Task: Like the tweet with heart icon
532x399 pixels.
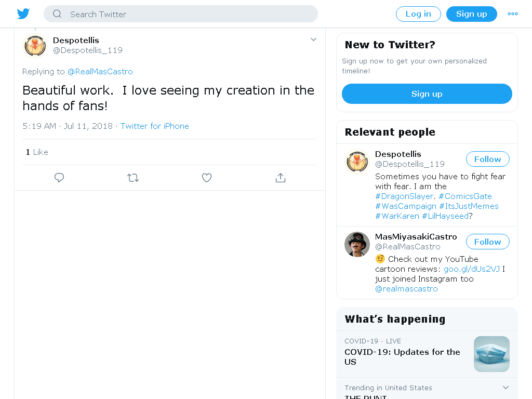Action: tap(207, 178)
